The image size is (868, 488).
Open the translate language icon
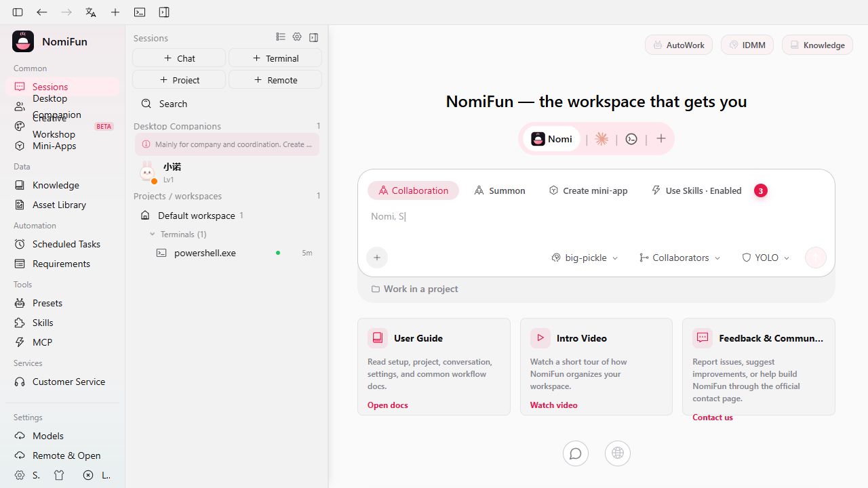click(91, 12)
